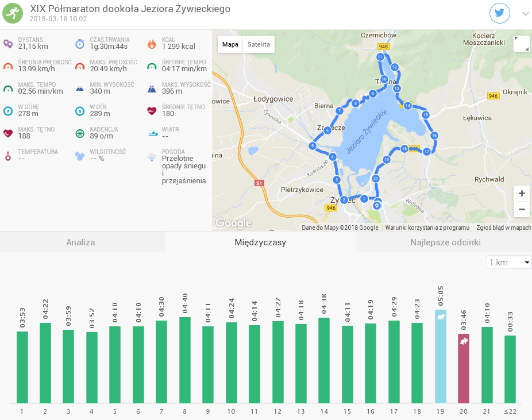
Task: Expand the header chevron menu
Action: [x=525, y=14]
